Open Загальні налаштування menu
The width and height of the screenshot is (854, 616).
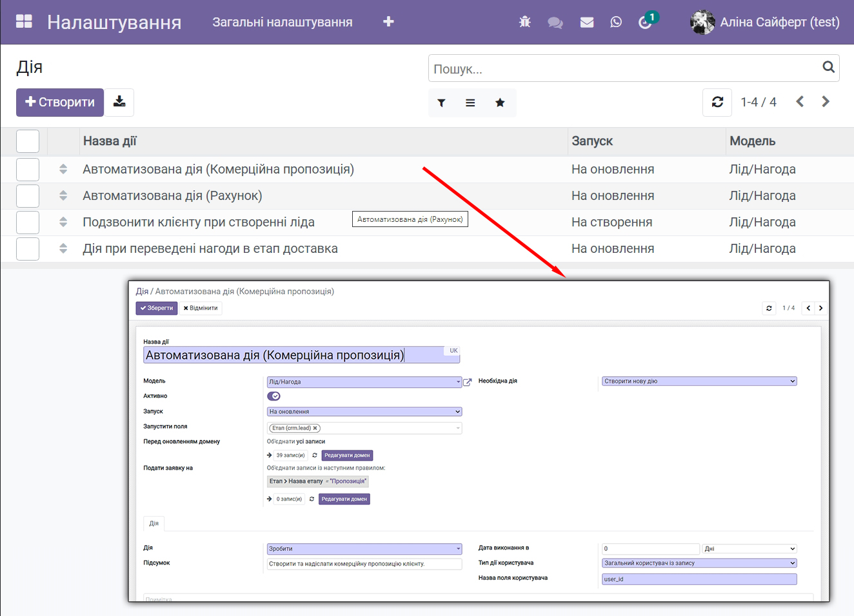click(x=283, y=22)
